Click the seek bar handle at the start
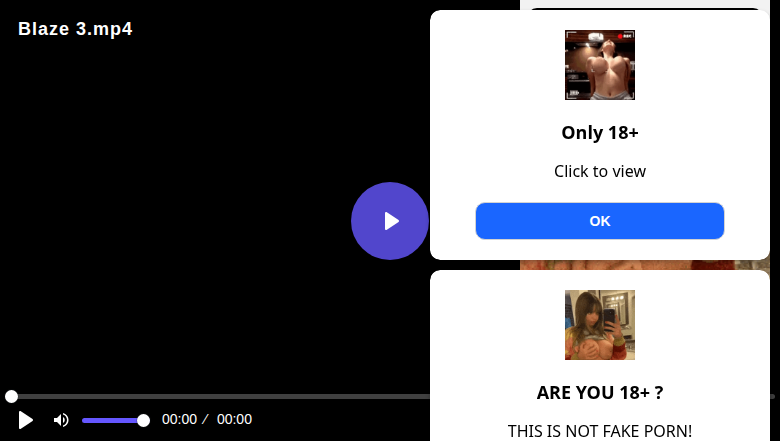Screen dimensions: 780x441 pos(11,396)
